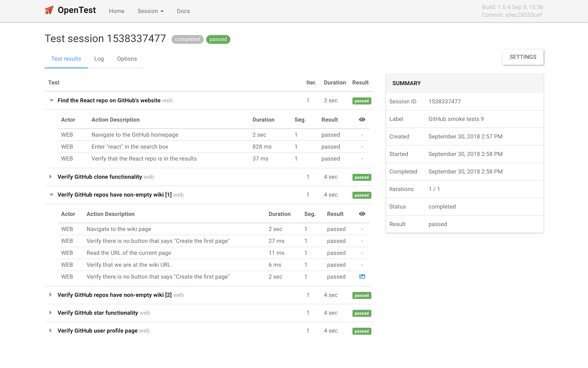Expand Verify GitHub repos non-empty wiki [2]
Image resolution: width=588 pixels, height=368 pixels.
click(x=51, y=295)
